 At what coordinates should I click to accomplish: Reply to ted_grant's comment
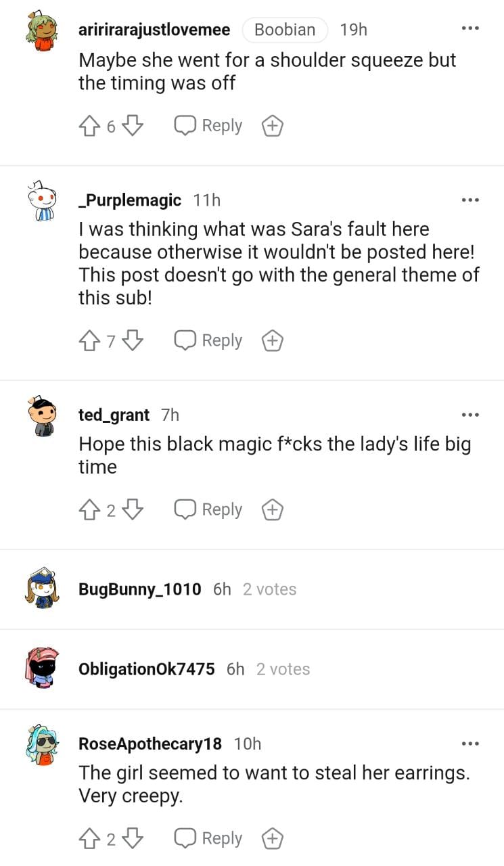click(208, 510)
